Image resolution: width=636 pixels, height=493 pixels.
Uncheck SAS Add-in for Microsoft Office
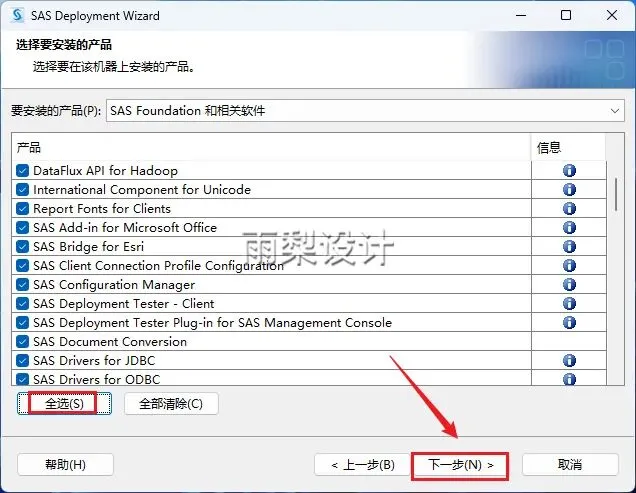tap(22, 228)
